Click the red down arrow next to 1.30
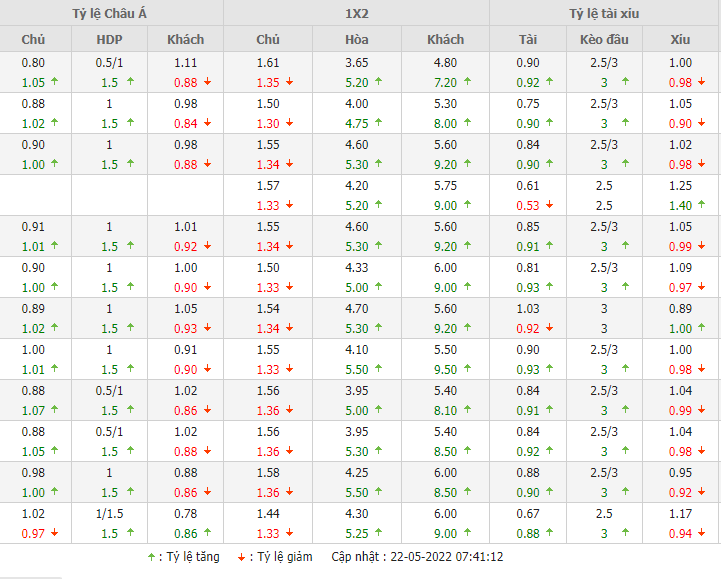 (288, 123)
